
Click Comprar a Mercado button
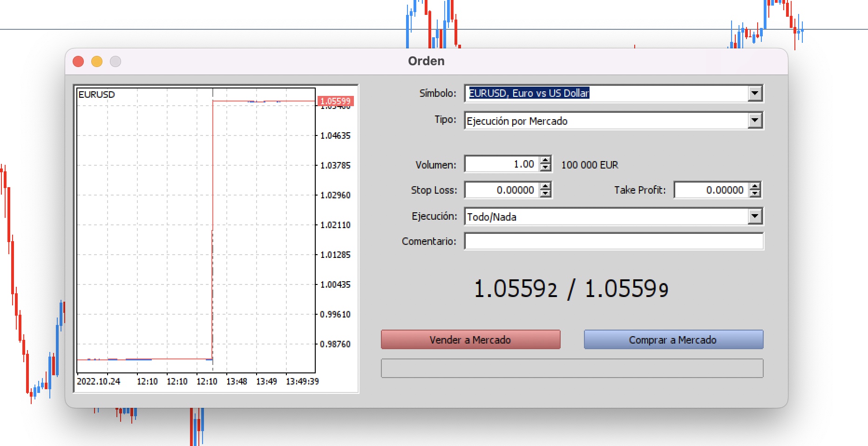click(673, 340)
